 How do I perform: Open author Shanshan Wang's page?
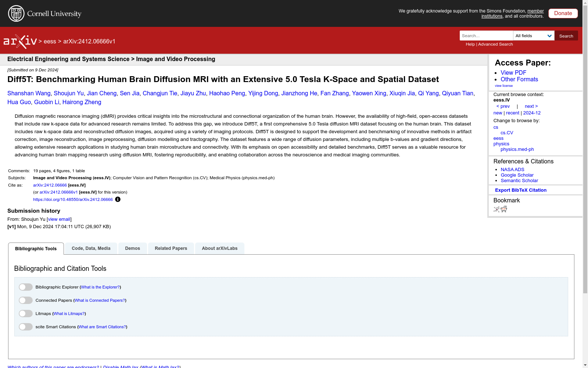[29, 93]
